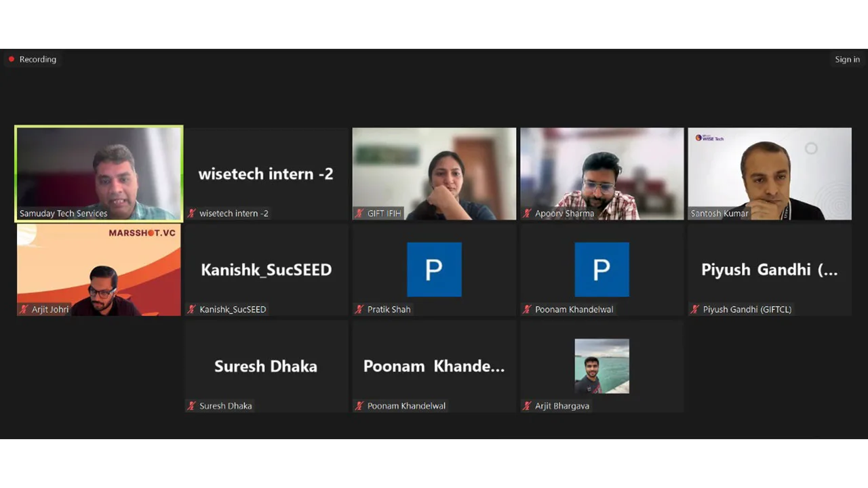Click muted mic icon on Poonam Khandelwal avatar tile
The width and height of the screenshot is (868, 488).
pos(528,310)
